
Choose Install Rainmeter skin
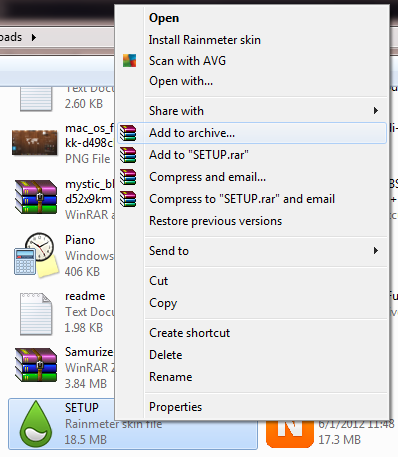tap(252, 40)
